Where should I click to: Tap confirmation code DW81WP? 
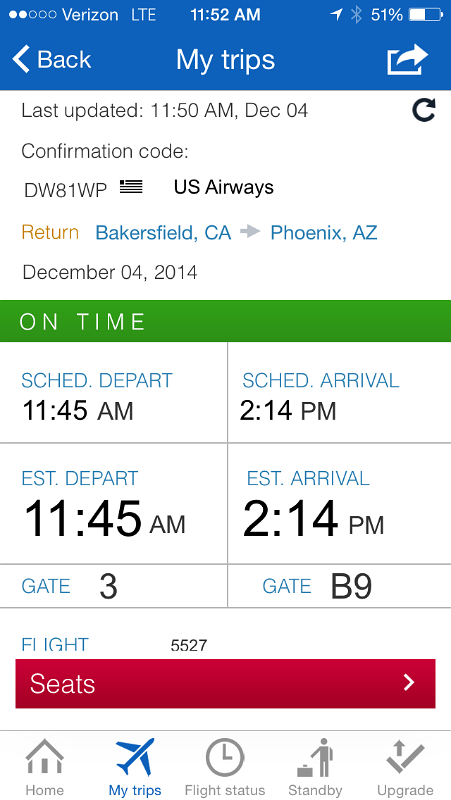(x=65, y=190)
